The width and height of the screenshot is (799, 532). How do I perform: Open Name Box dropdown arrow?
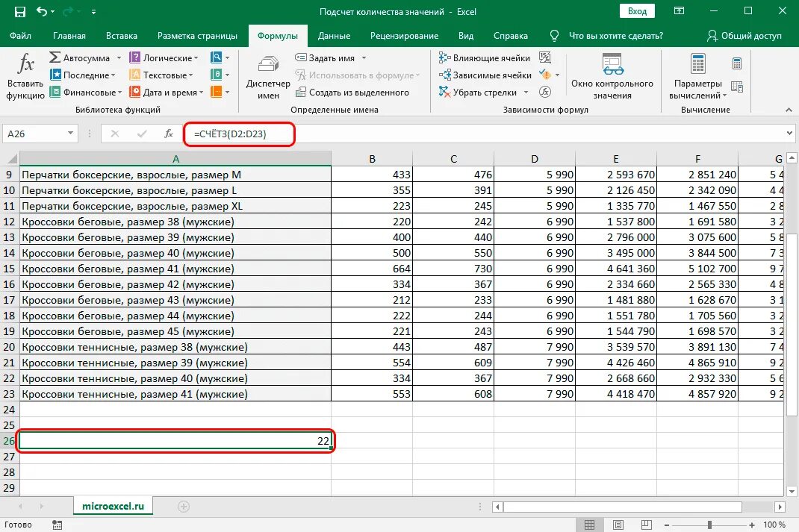[70, 134]
